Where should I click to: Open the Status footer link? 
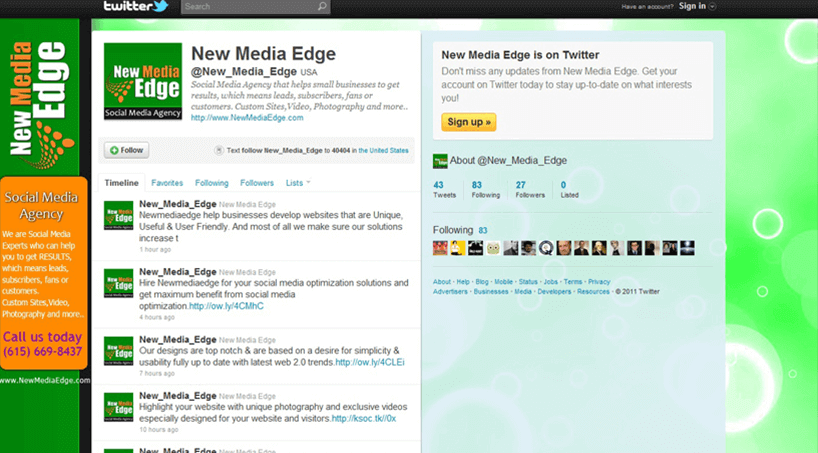pos(528,282)
